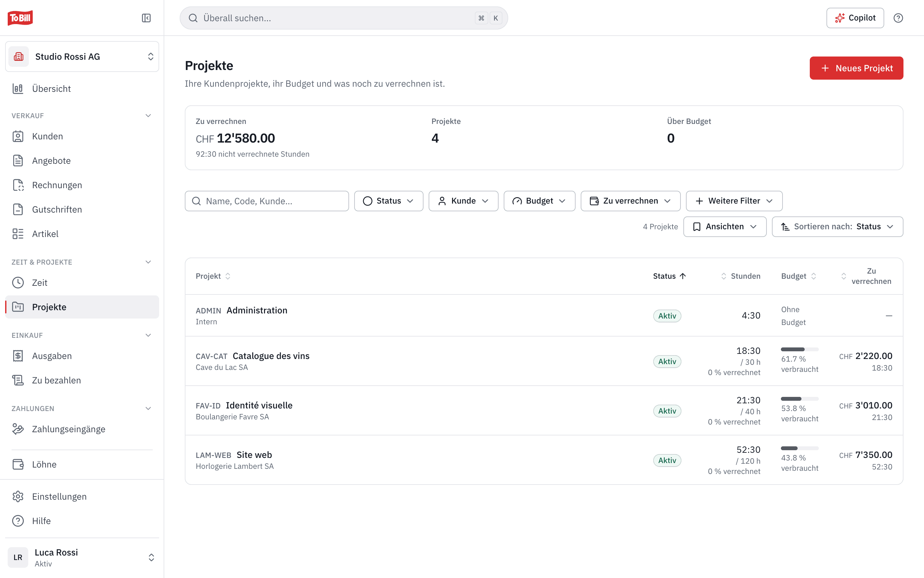Screen dimensions: 924x578
Task: Open the Catalogue des vins project
Action: point(271,356)
